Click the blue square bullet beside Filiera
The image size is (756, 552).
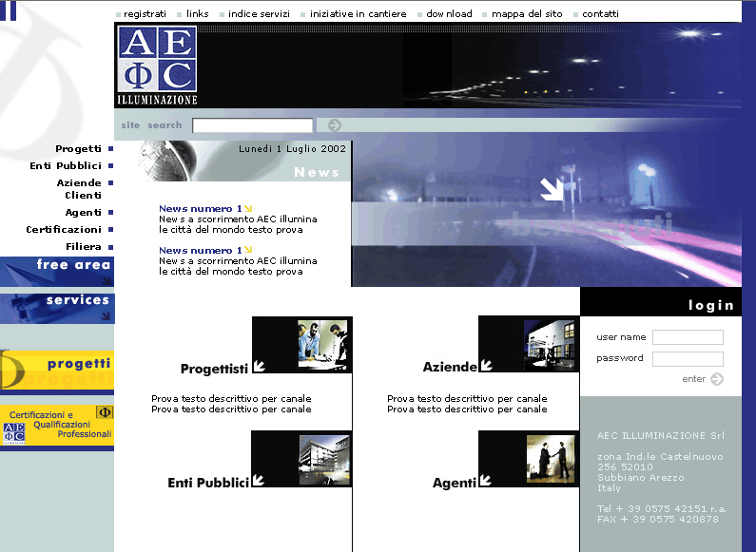(111, 247)
